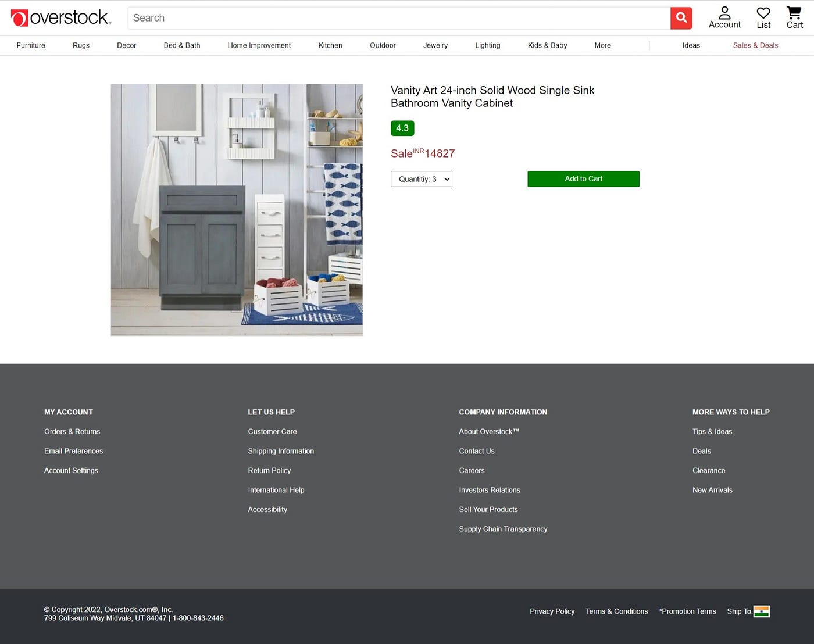This screenshot has height=644, width=814.
Task: Click Orders & Returns under My Account
Action: (72, 431)
